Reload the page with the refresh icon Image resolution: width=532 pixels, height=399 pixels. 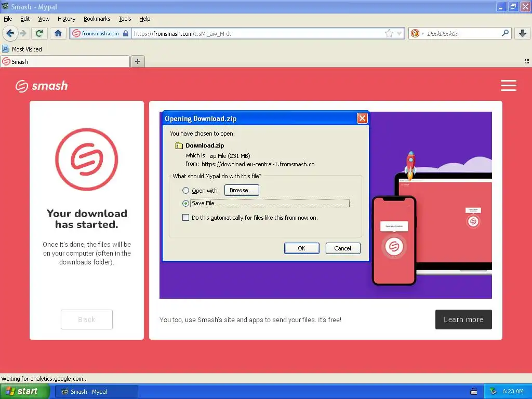[x=39, y=33]
